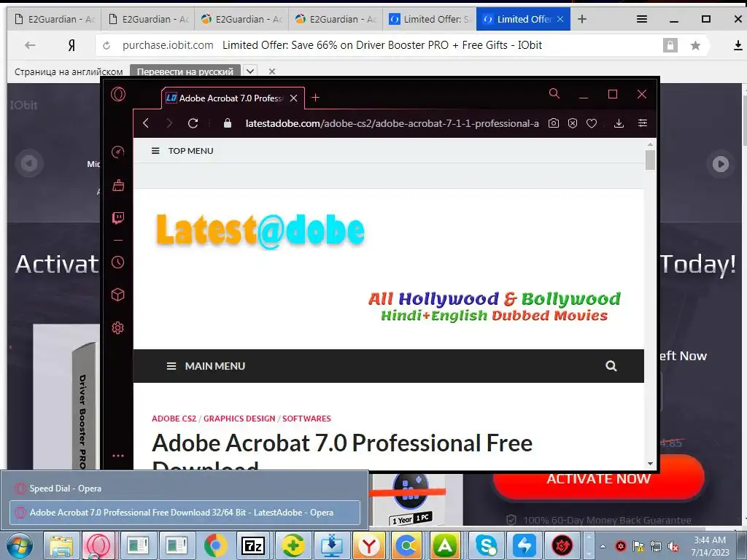Click the Opera page scrollbar thumb
Viewport: 747px width, 560px height.
click(650, 160)
